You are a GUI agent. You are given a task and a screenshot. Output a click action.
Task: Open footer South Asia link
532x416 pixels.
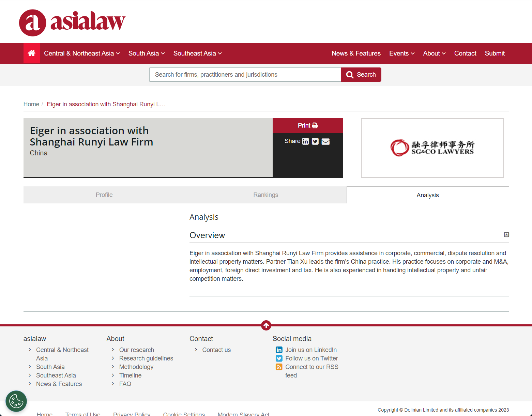[50, 367]
